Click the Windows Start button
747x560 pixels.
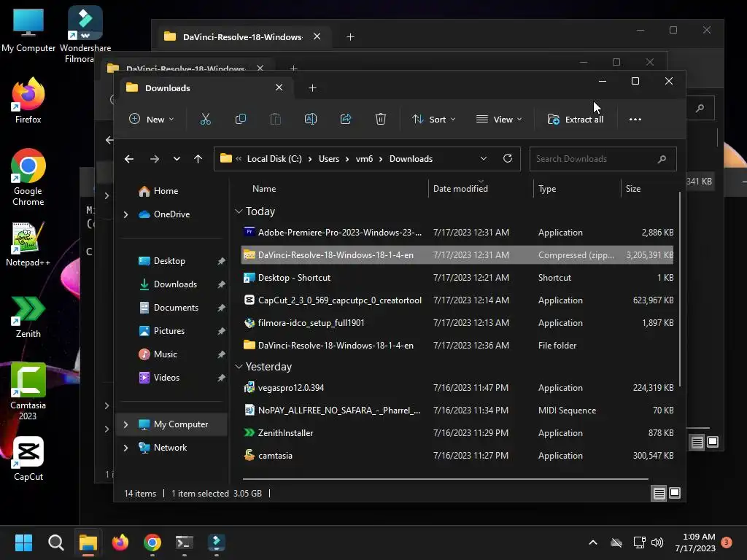coord(23,542)
